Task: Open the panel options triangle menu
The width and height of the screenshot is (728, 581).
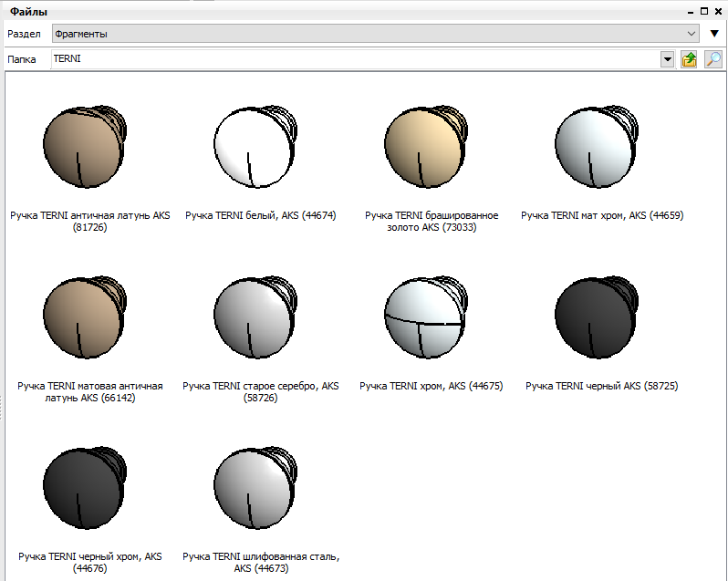Action: 714,34
